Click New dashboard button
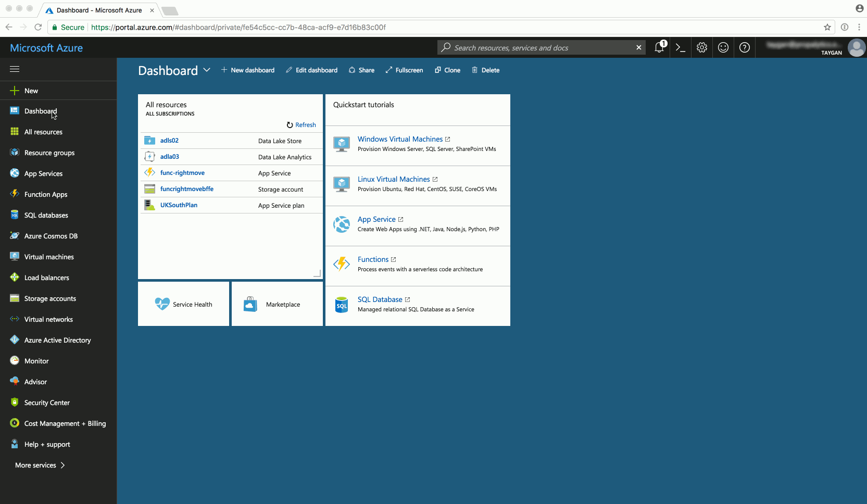Viewport: 867px width, 504px height. tap(247, 70)
